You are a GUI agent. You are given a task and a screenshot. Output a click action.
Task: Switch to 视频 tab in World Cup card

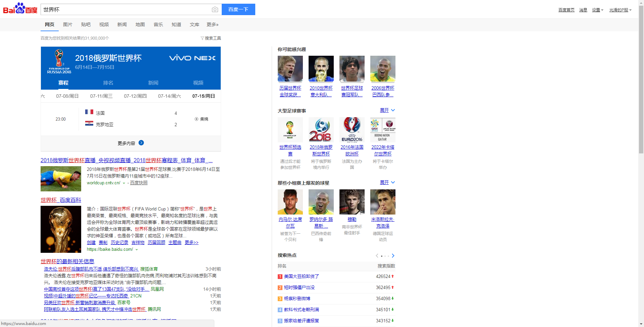coord(198,83)
